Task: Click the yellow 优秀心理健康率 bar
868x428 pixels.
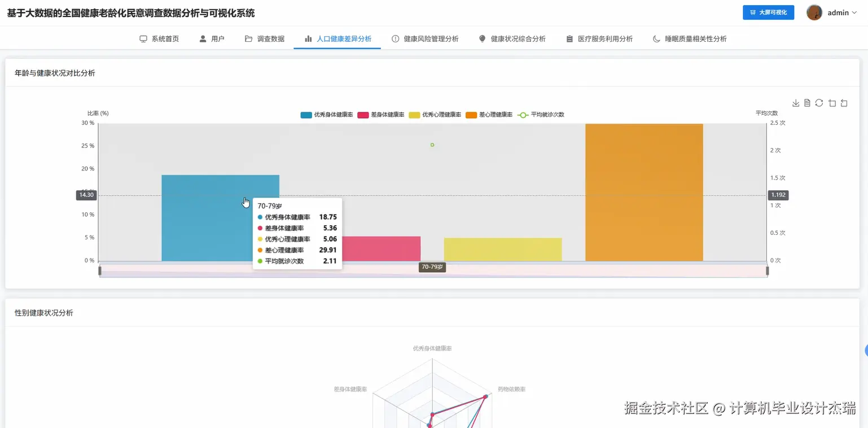Action: coord(503,249)
